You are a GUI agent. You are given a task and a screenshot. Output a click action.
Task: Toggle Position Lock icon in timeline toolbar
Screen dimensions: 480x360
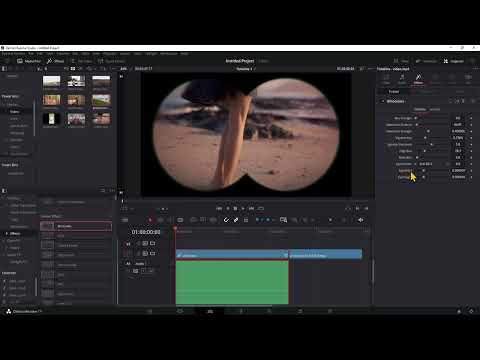(246, 220)
